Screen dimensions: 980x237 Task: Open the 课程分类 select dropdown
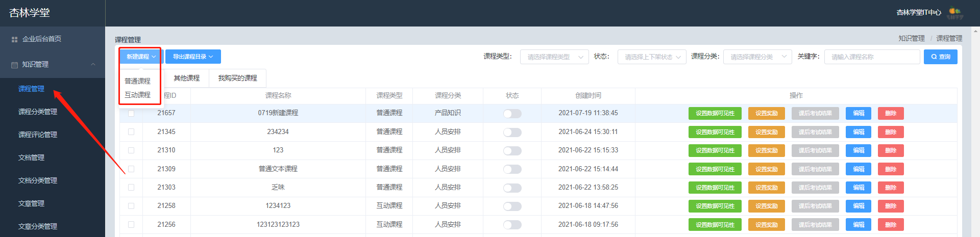pos(757,57)
